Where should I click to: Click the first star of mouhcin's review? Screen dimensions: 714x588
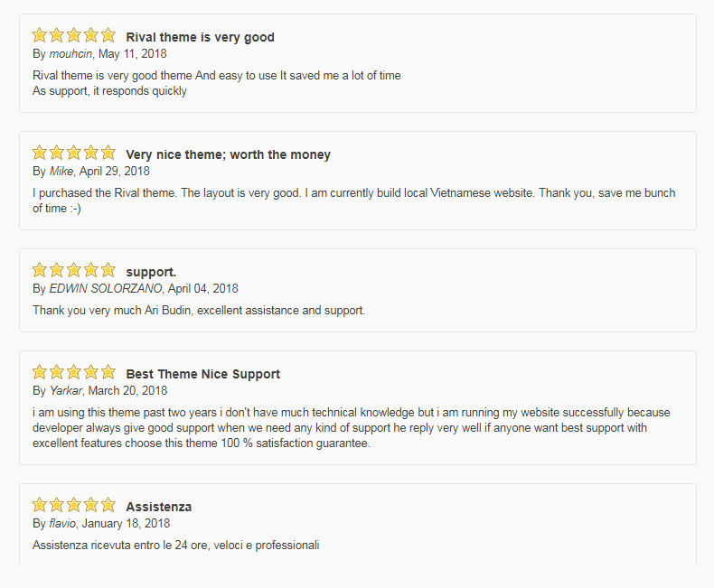click(40, 35)
